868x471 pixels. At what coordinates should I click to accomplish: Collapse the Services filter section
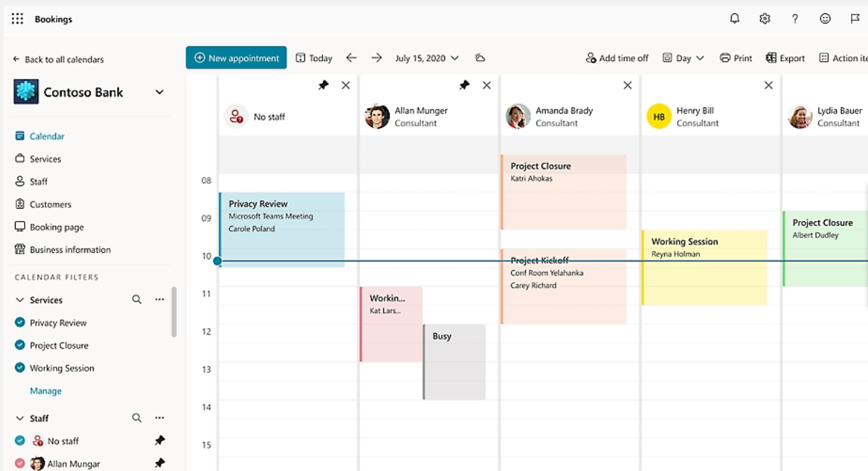(20, 300)
